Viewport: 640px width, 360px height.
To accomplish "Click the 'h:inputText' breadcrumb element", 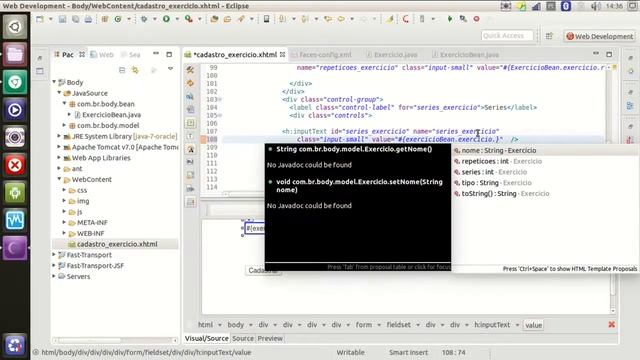I will point(492,325).
